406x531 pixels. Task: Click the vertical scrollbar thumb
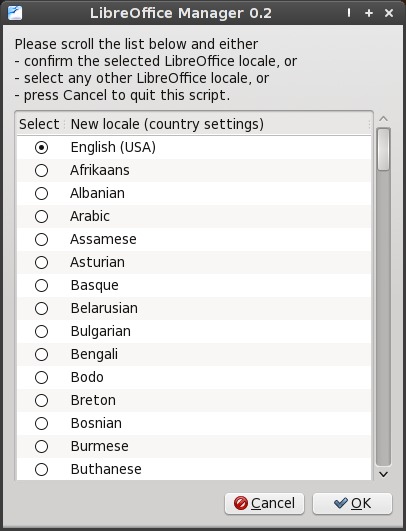click(383, 149)
